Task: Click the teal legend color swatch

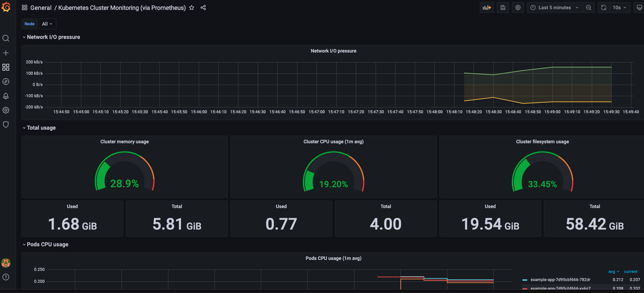Action: pyautogui.click(x=525, y=280)
